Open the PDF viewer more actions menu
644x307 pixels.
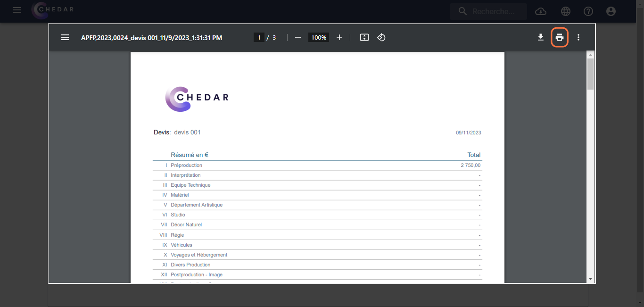click(578, 37)
